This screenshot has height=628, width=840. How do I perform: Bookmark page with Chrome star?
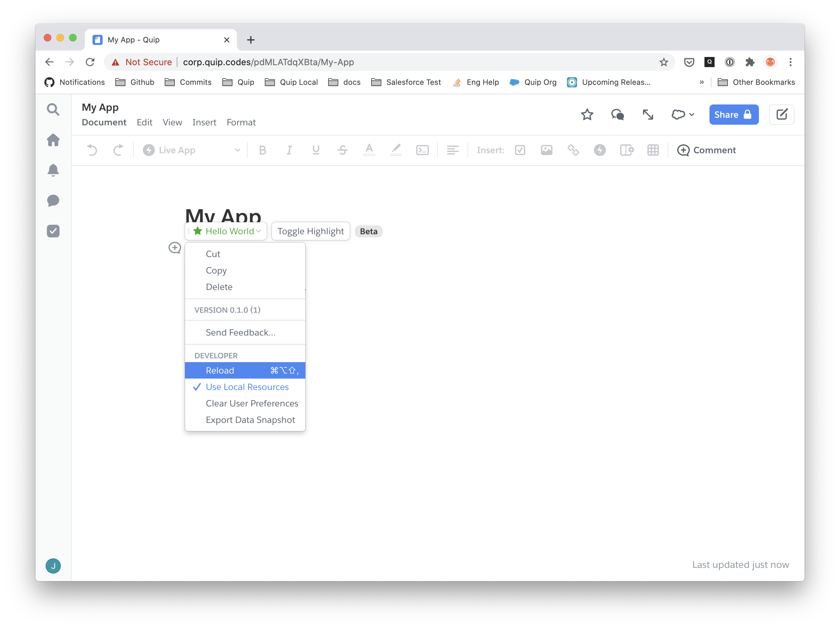point(664,62)
